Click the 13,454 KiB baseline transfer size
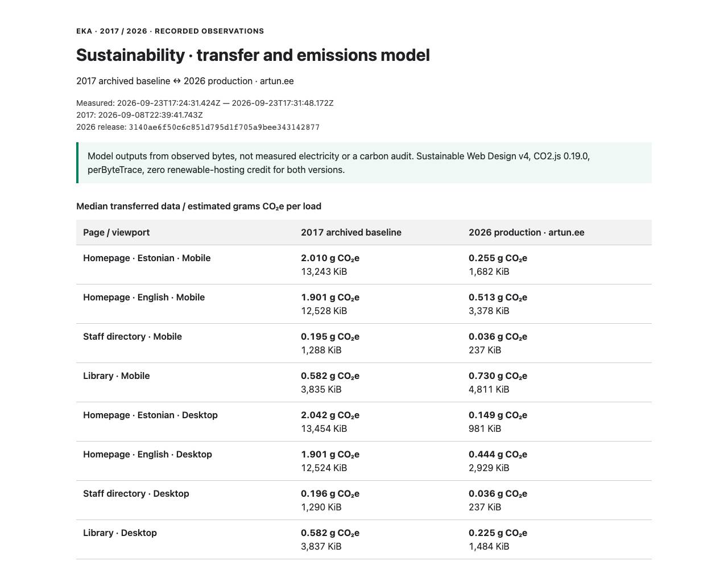The image size is (728, 569). (x=324, y=428)
